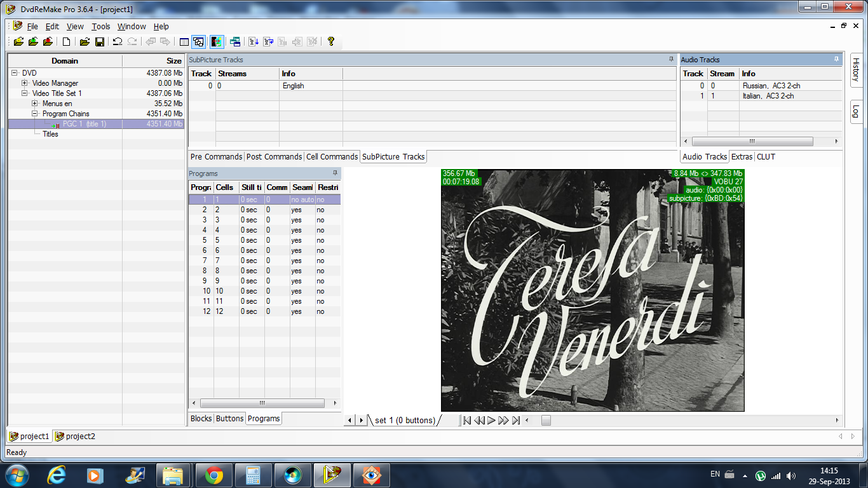This screenshot has width=868, height=488.
Task: Open Google Chrome from the taskbar
Action: point(214,475)
